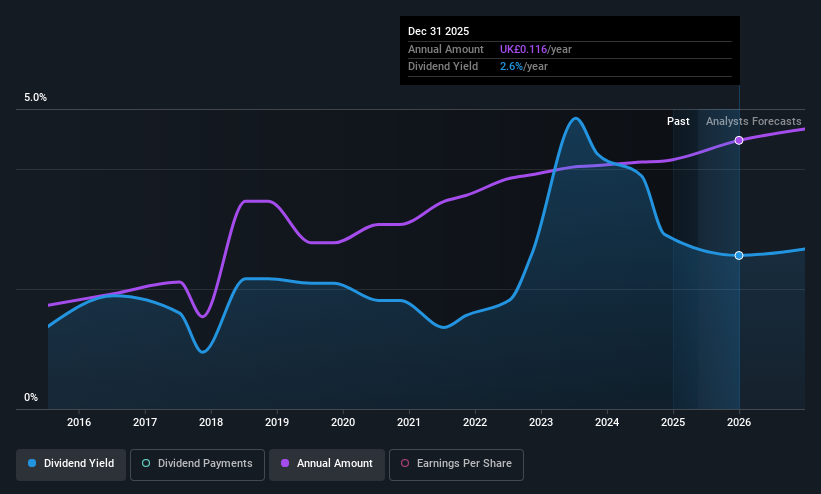The height and width of the screenshot is (494, 821).
Task: Click the 2024 x-axis label
Action: 607,422
